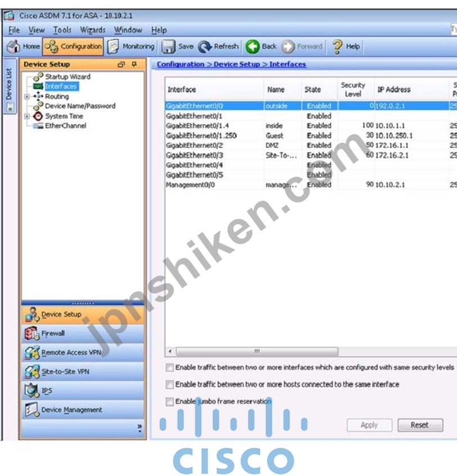This screenshot has width=457, height=476.
Task: Click the Firewall navigation icon
Action: pos(32,333)
